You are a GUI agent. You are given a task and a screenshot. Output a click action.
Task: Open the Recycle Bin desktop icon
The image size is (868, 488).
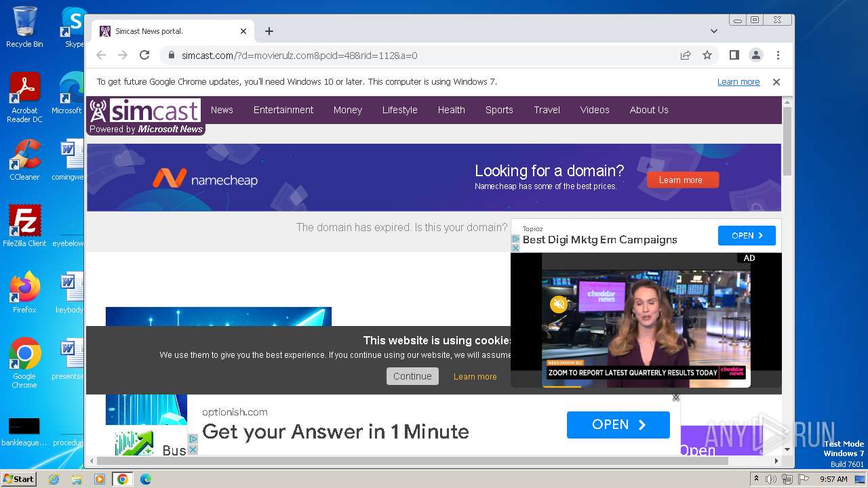pyautogui.click(x=24, y=27)
